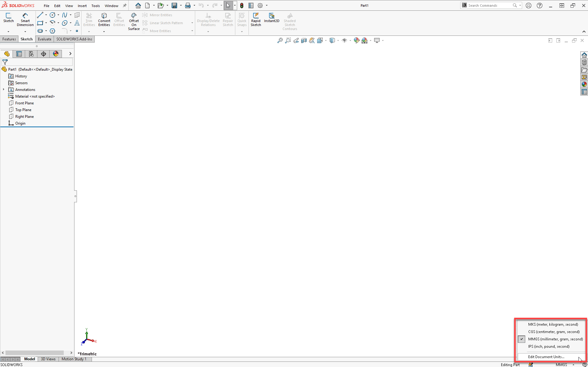Choose IPS (inch, pound, second) units
This screenshot has width=588, height=367.
click(548, 346)
